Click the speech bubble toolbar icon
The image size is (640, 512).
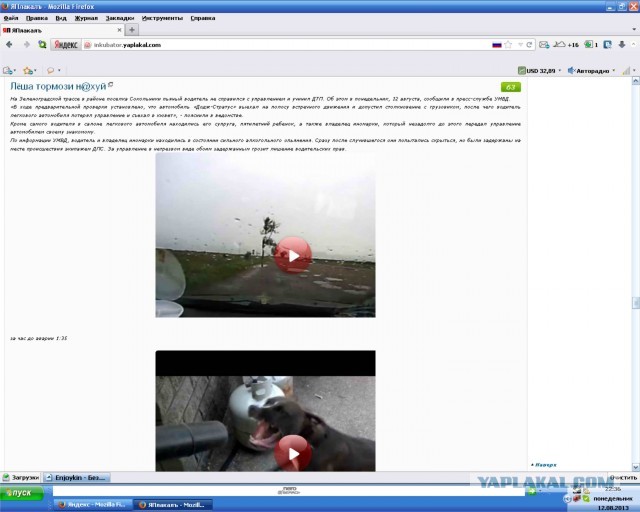[51, 71]
